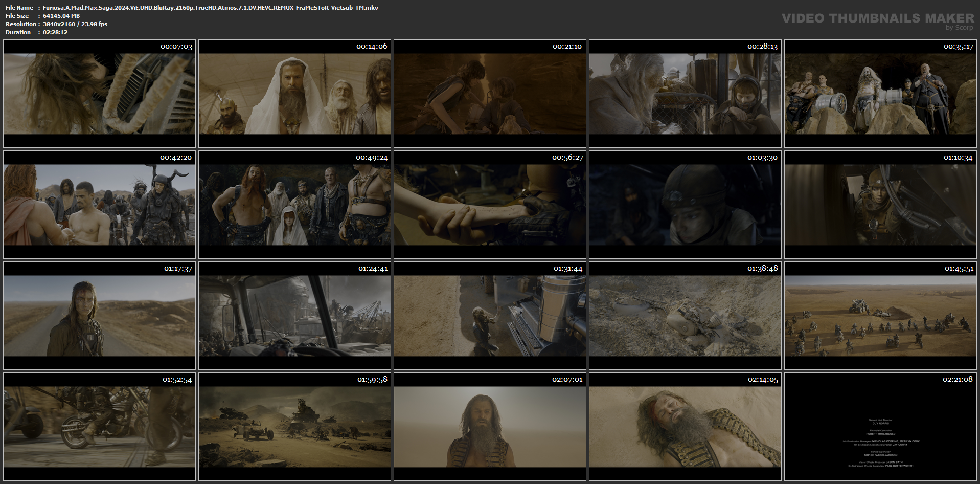This screenshot has width=980, height=484.
Task: Click the File Name label
Action: pos(19,8)
